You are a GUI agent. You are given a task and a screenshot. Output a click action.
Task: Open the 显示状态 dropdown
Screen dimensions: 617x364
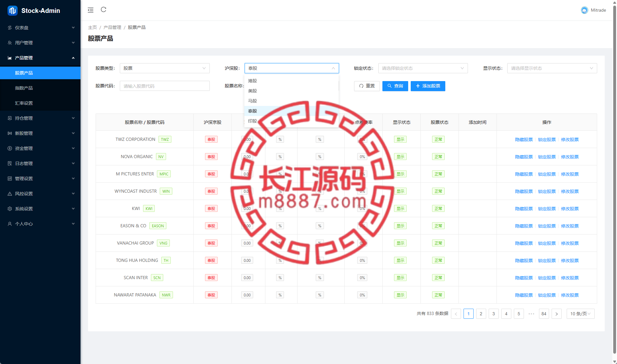(x=552, y=68)
